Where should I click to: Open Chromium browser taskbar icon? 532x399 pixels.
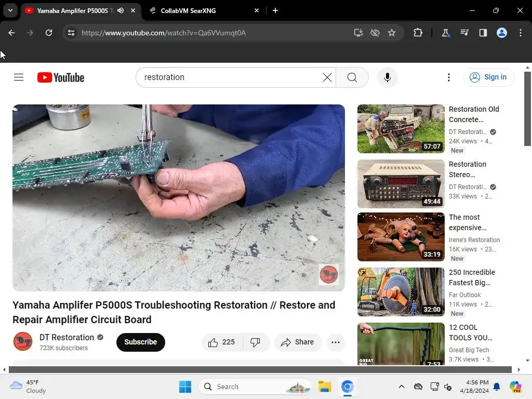click(x=348, y=387)
